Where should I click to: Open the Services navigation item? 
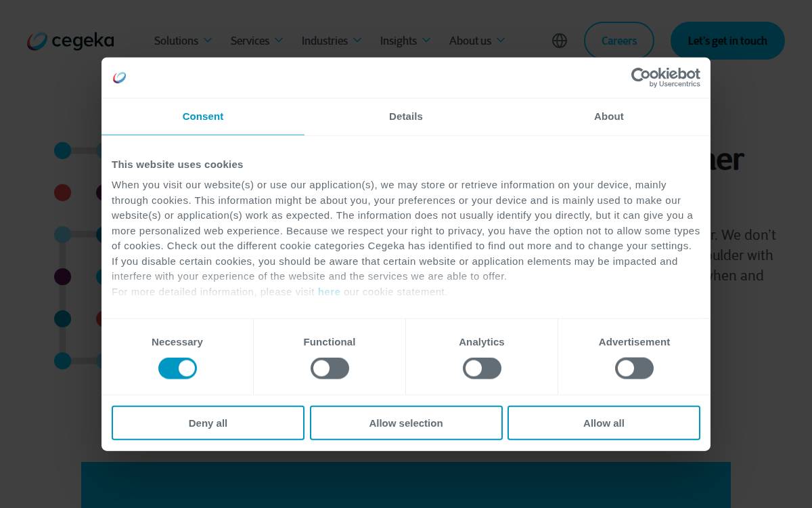(x=250, y=41)
